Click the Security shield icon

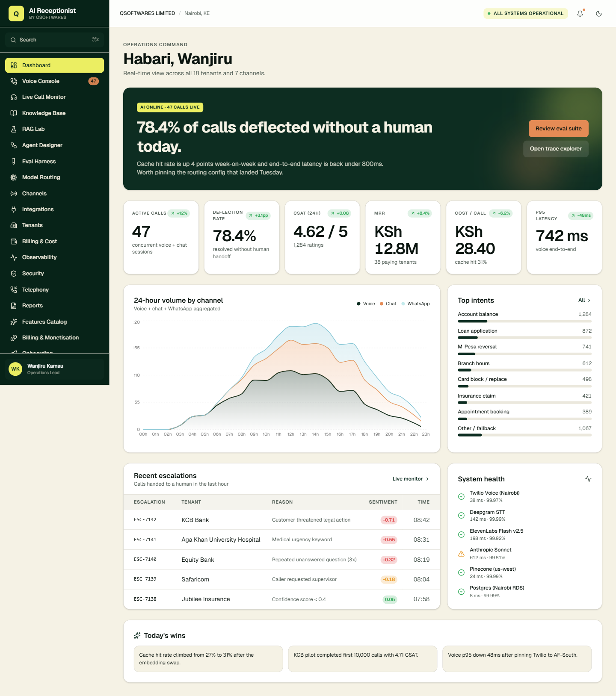(14, 274)
